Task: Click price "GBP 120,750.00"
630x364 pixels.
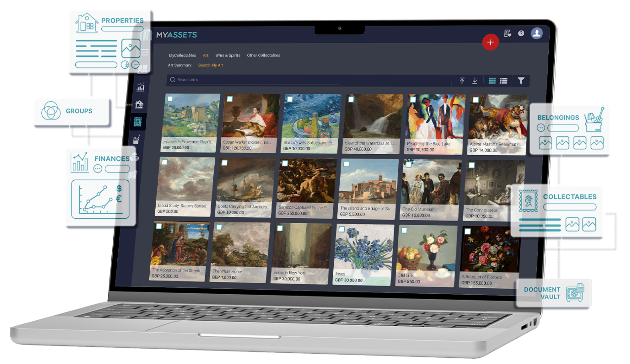Action: coord(237,148)
